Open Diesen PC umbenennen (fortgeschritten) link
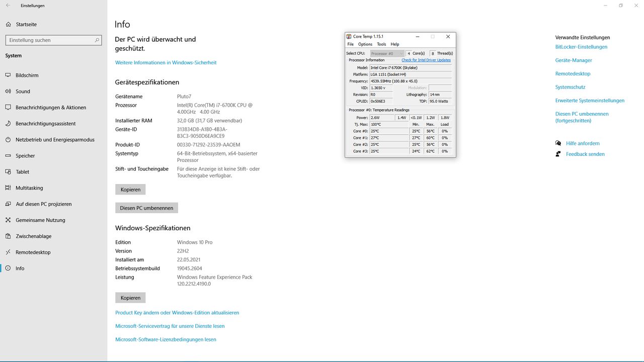Screen dimensions: 644x362 (582, 117)
